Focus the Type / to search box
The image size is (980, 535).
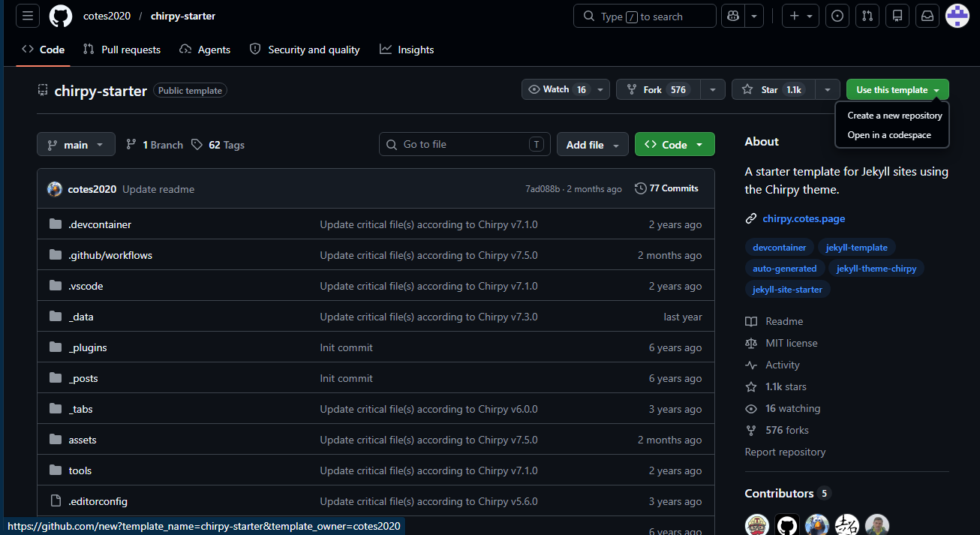point(645,16)
